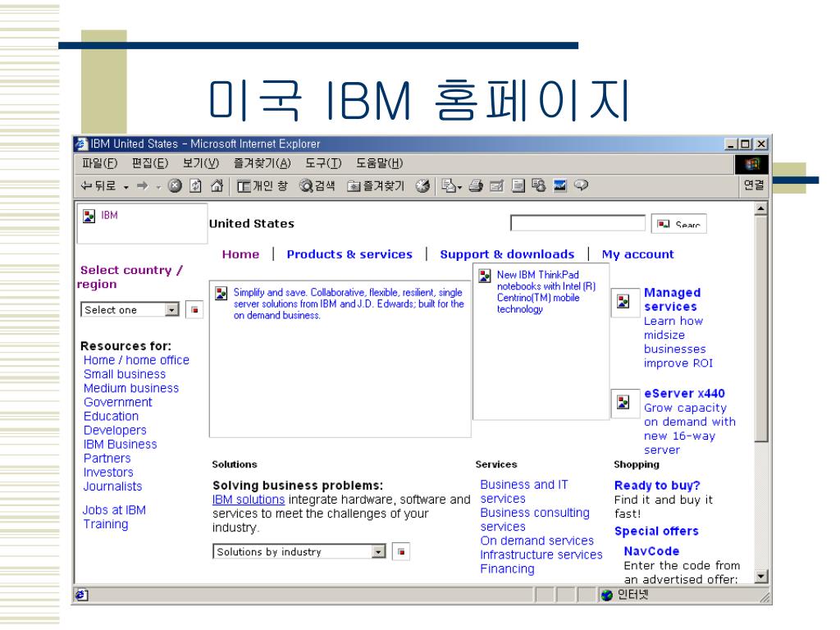
Task: Click the eServer x440 image placeholder icon
Action: pyautogui.click(x=623, y=402)
